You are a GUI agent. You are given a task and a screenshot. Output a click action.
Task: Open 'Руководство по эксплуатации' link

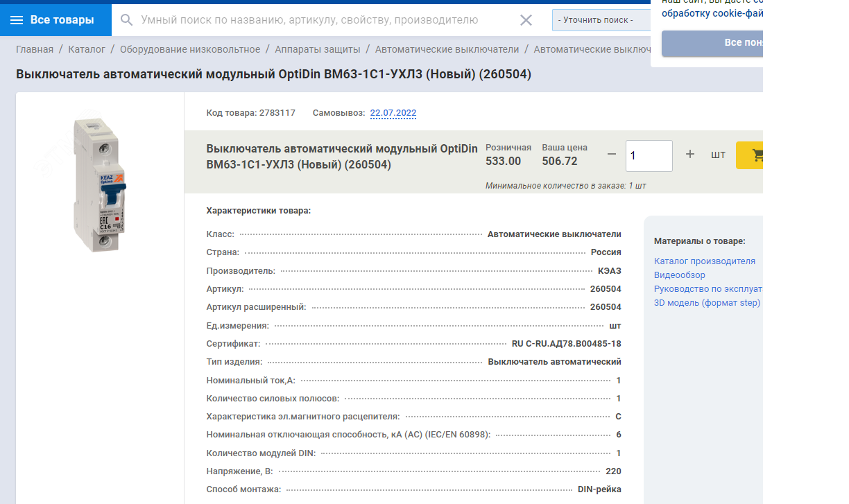pos(708,289)
